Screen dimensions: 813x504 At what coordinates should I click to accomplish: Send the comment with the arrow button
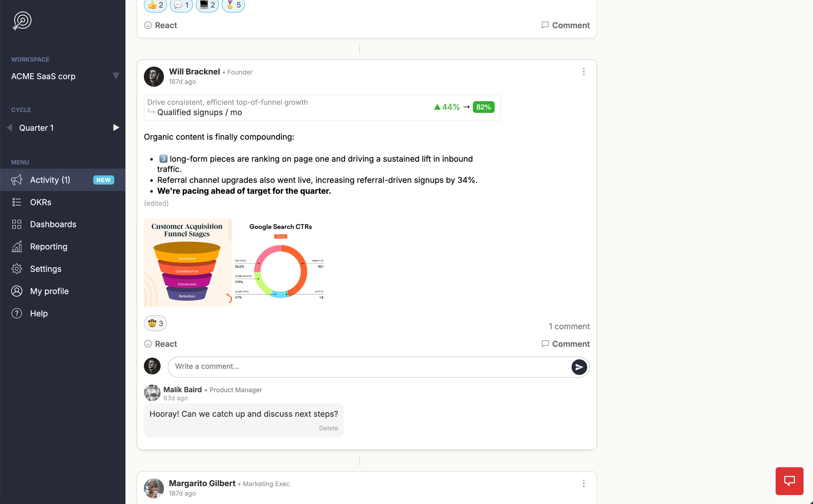[579, 367]
